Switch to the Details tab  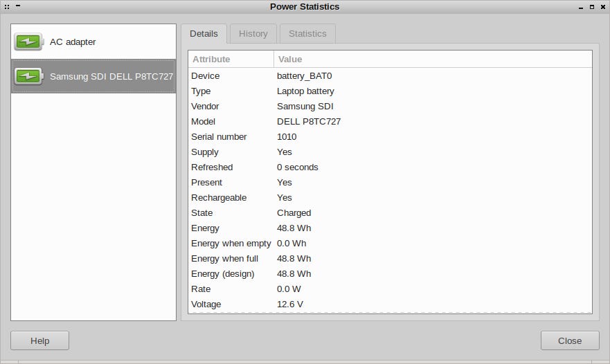[204, 34]
